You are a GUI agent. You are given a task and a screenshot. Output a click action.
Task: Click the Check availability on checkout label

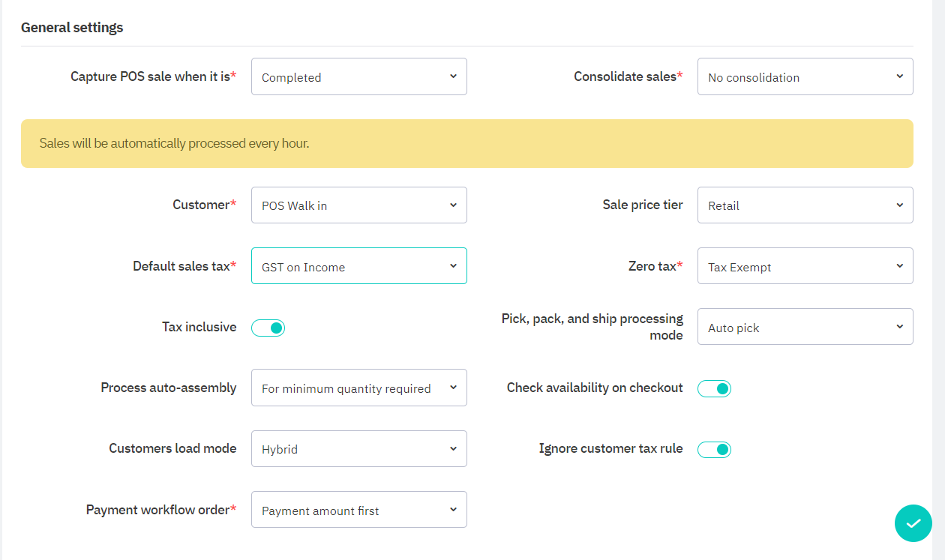(x=595, y=388)
